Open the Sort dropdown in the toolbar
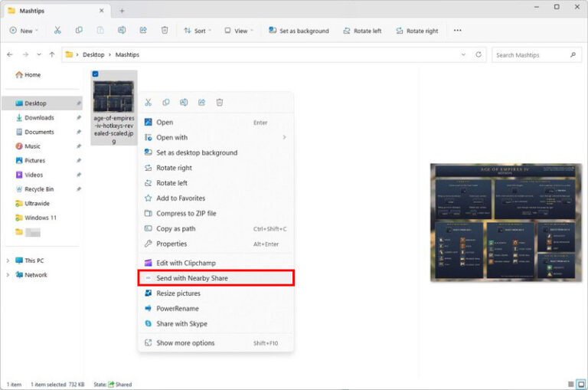Image resolution: width=588 pixels, height=390 pixels. pyautogui.click(x=199, y=31)
